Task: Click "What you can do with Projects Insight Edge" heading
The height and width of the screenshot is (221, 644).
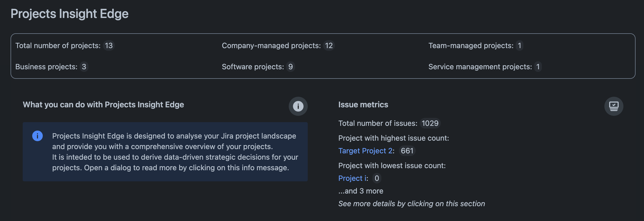Action: (103, 105)
